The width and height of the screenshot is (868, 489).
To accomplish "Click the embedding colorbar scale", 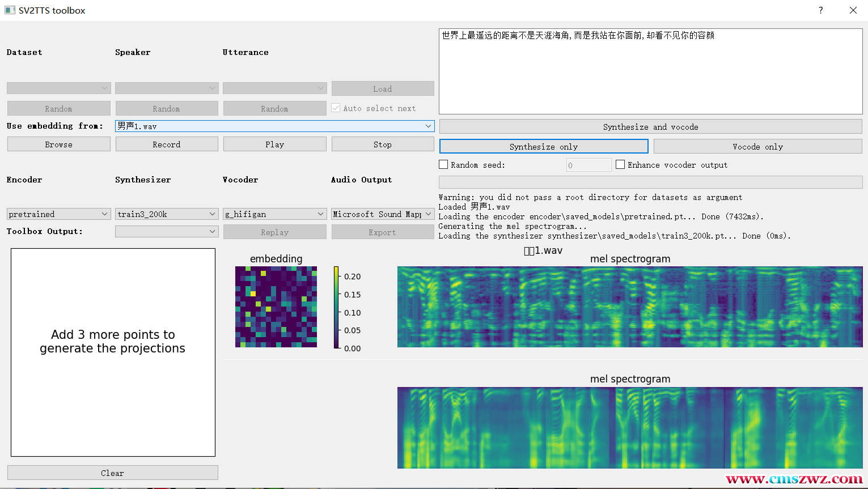I will pos(336,307).
